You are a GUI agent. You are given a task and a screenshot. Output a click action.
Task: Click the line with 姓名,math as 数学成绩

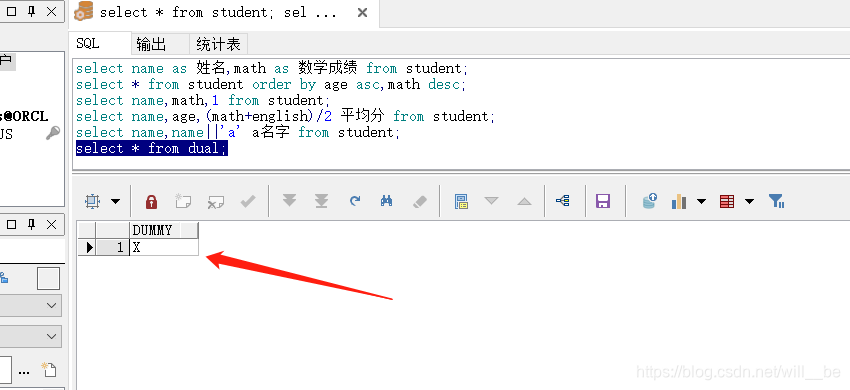272,68
